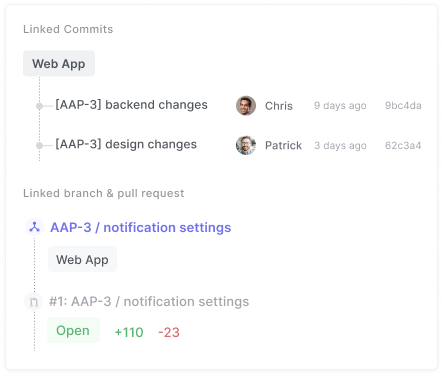
Task: Open the AAP-3 / notification settings branch link
Action: click(x=140, y=227)
